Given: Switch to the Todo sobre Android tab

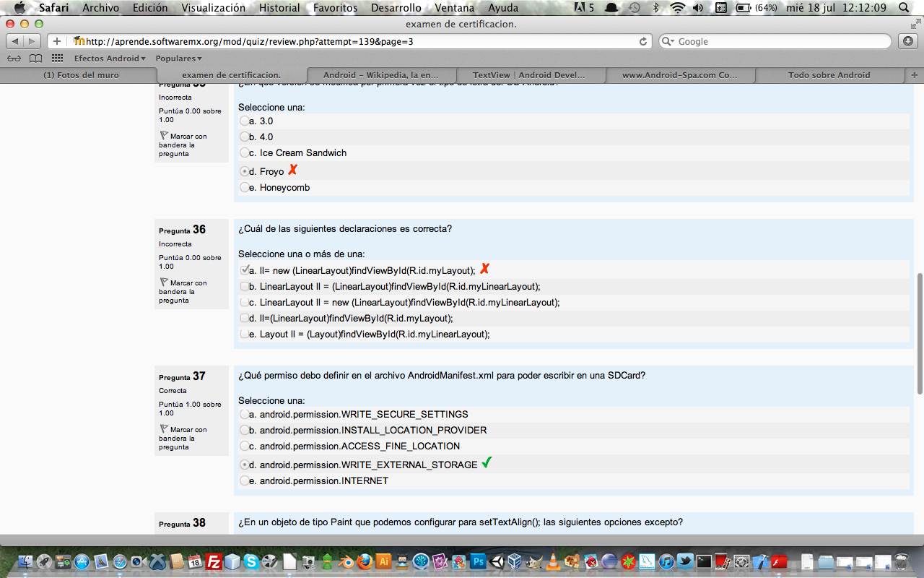Looking at the screenshot, I should [x=829, y=75].
